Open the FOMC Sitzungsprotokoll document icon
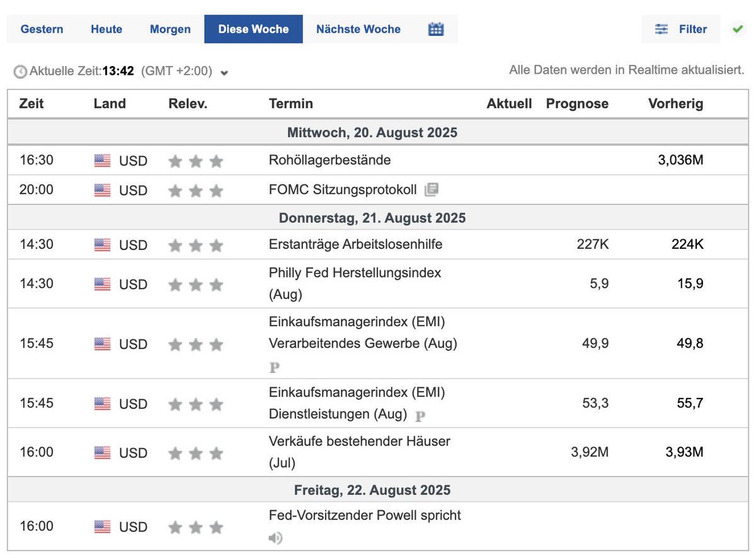Screen dimensions: 756x558 [432, 190]
